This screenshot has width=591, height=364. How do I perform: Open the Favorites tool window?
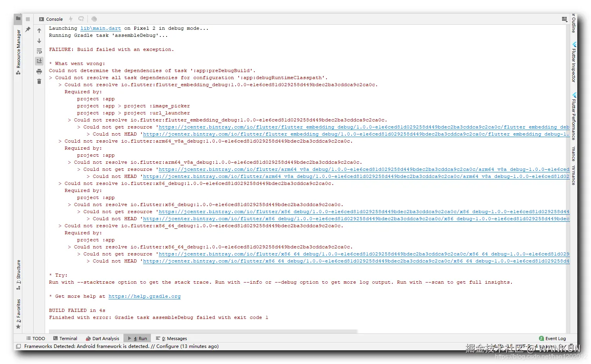click(x=18, y=314)
